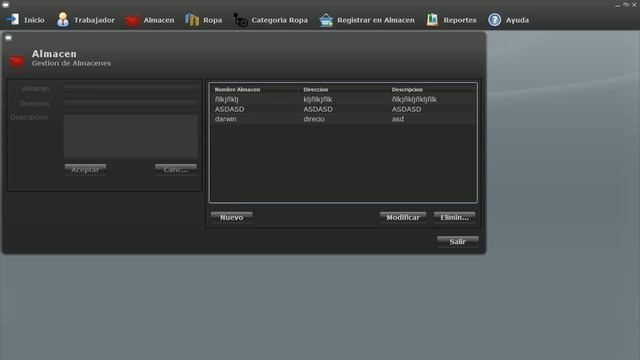Viewport: 640px width, 360px height.
Task: Click the direcio address cell
Action: (314, 119)
